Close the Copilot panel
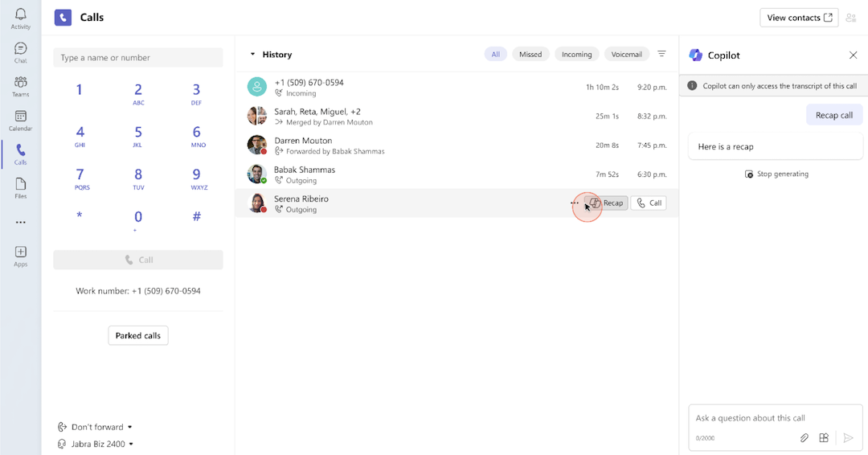868x455 pixels. (x=853, y=55)
